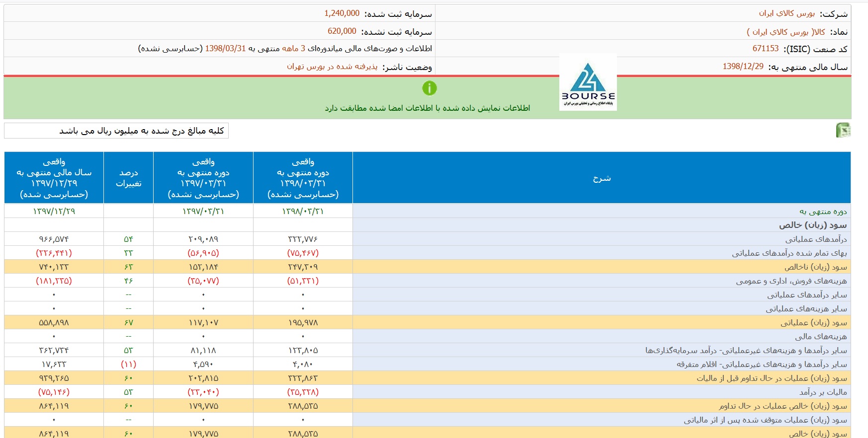Click row label سود عملیات در حال تداوم قبل از مالیات
The width and height of the screenshot is (868, 438).
[x=772, y=378]
